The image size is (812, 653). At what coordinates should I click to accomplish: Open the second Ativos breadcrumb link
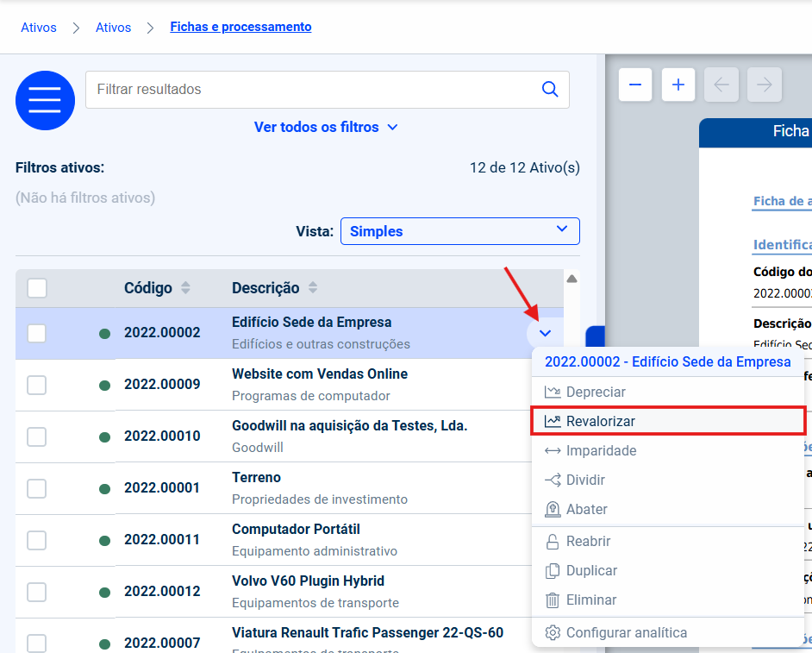(114, 28)
